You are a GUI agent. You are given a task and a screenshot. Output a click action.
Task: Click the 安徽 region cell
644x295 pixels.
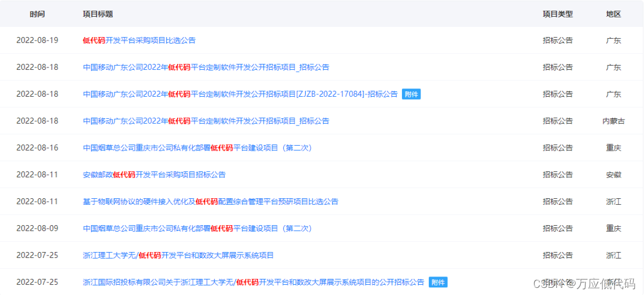click(x=613, y=174)
